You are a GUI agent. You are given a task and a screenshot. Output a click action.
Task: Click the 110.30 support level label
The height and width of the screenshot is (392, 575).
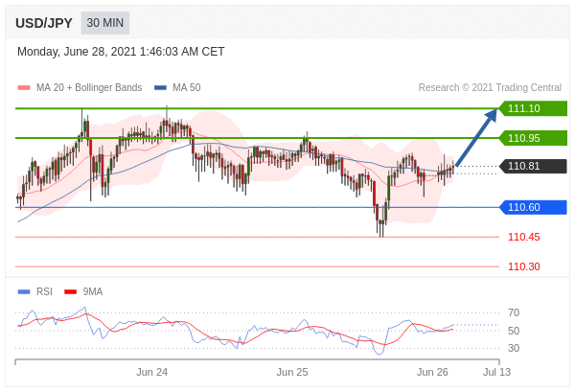pos(523,266)
